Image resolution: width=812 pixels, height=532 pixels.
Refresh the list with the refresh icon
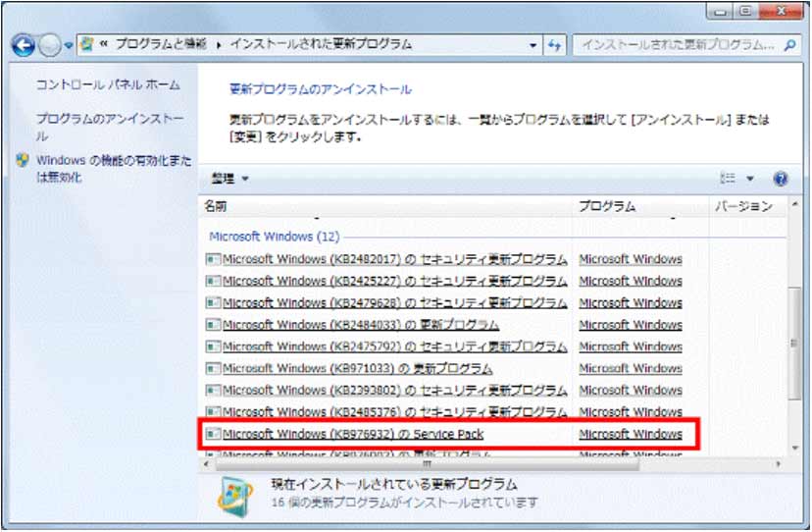[555, 45]
